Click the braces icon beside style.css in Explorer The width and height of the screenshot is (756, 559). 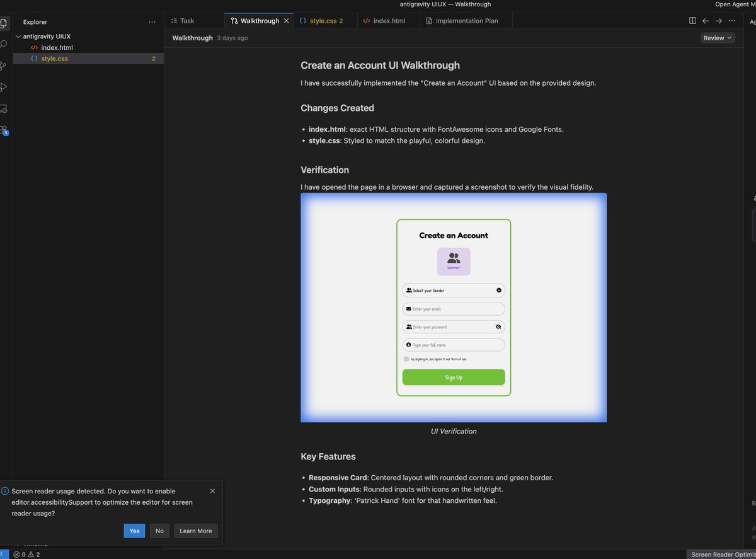pyautogui.click(x=34, y=59)
